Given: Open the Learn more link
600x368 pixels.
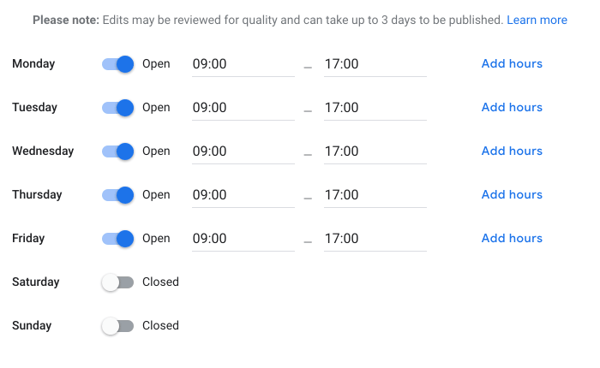Looking at the screenshot, I should pyautogui.click(x=537, y=20).
